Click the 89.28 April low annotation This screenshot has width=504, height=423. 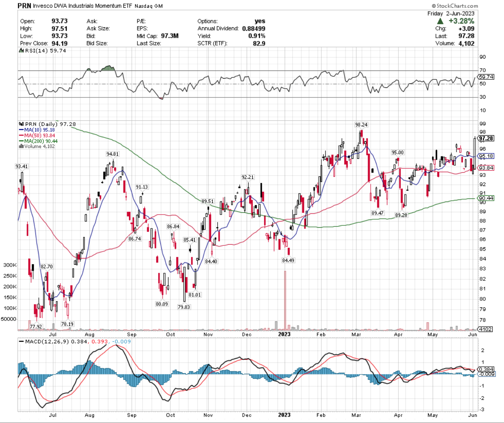click(401, 215)
